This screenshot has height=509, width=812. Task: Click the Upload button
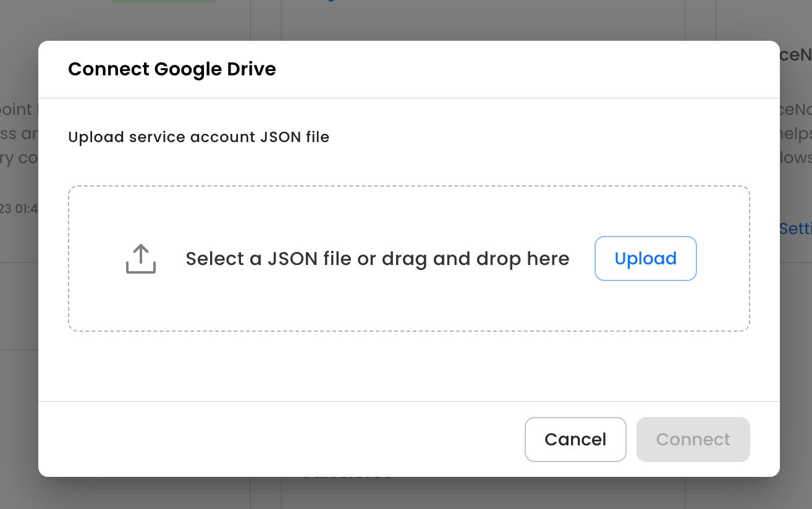(646, 258)
